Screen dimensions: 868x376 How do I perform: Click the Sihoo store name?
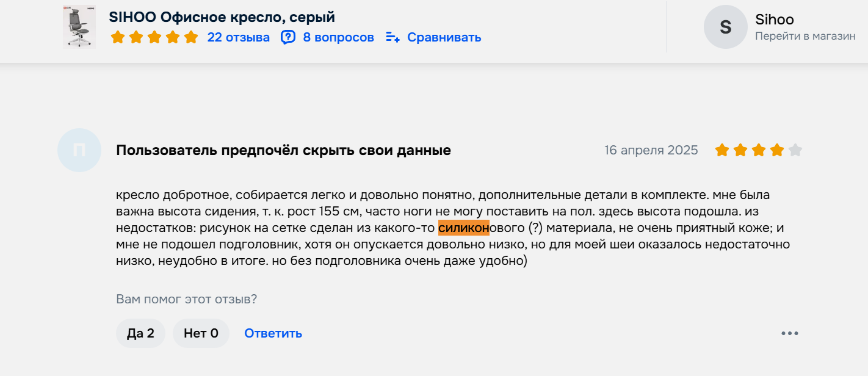coord(774,20)
